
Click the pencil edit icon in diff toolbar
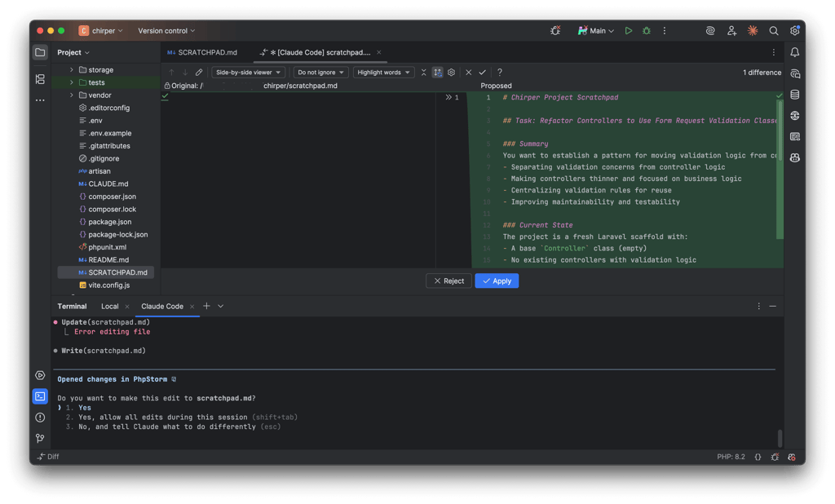(199, 73)
